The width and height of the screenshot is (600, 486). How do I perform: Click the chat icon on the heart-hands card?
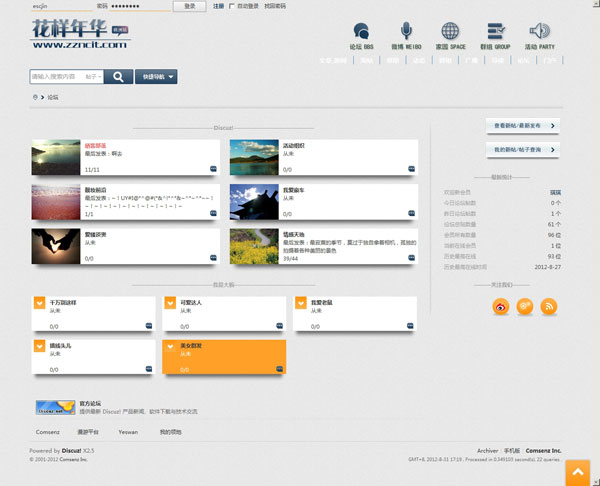214,258
